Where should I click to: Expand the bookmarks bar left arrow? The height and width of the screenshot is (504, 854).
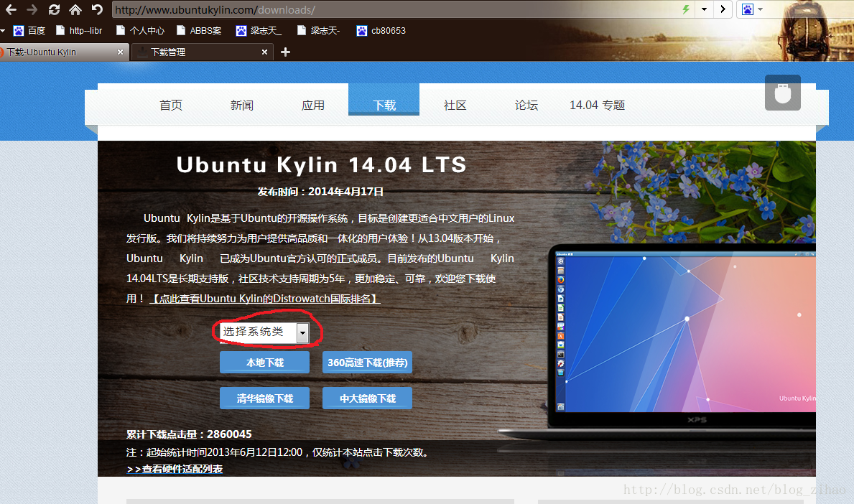3,30
